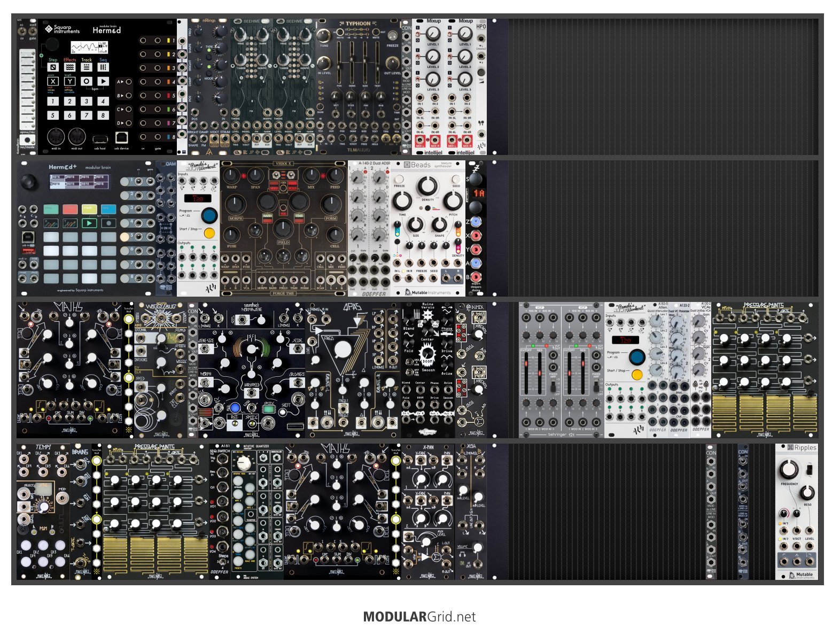Click the MIDI in socket on top-row Hermod
Image resolution: width=840 pixels, height=628 pixels.
tap(56, 137)
